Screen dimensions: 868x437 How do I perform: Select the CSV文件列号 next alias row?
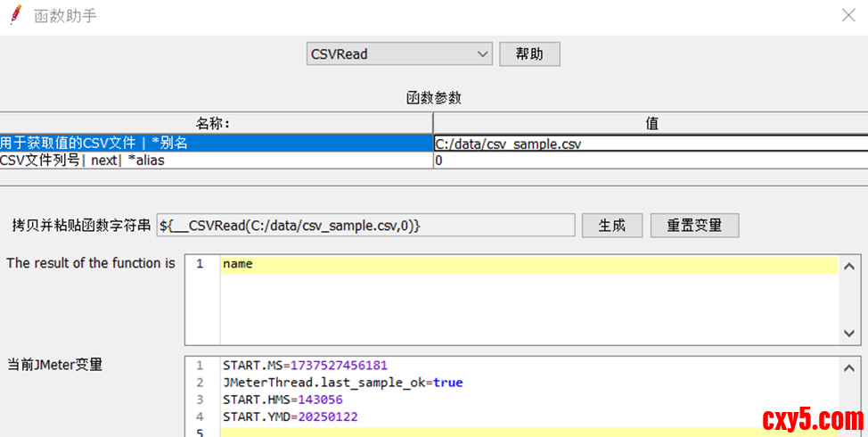click(x=216, y=161)
